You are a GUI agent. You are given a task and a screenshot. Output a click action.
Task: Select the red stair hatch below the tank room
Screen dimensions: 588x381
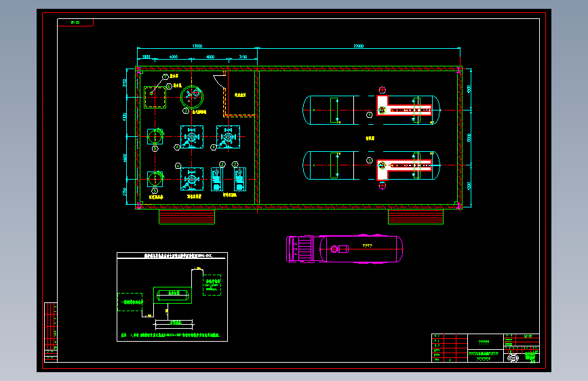[x=416, y=217]
